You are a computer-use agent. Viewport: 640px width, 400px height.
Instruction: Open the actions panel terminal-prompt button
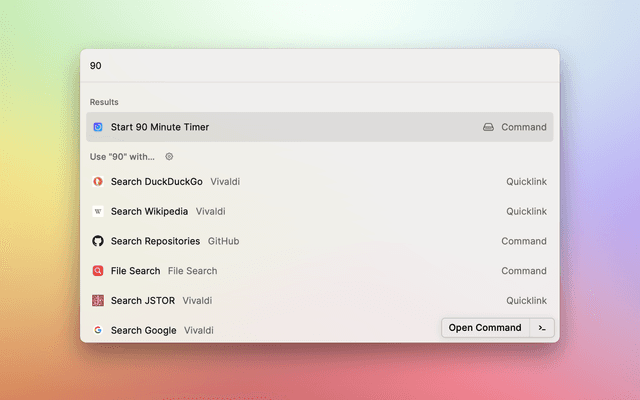pos(542,328)
